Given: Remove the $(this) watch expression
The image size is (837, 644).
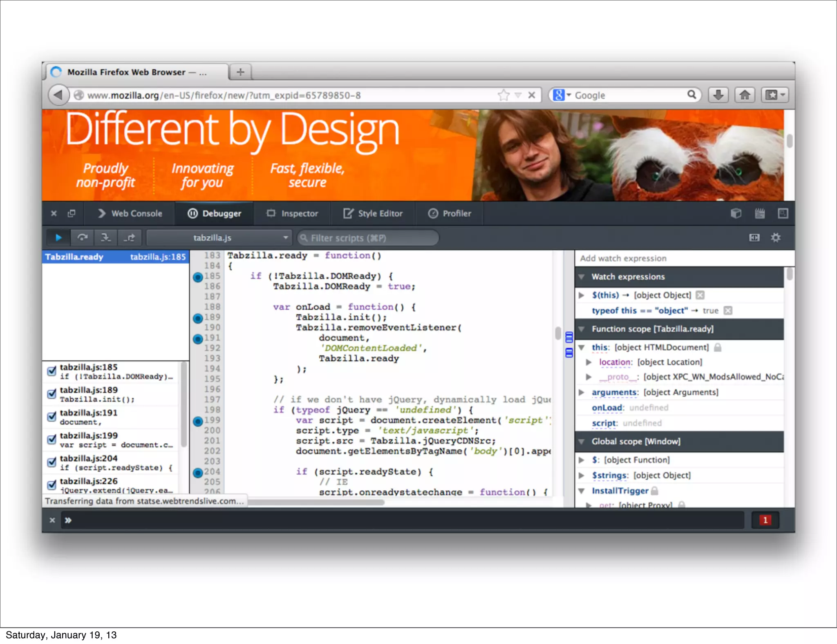Looking at the screenshot, I should pos(700,295).
